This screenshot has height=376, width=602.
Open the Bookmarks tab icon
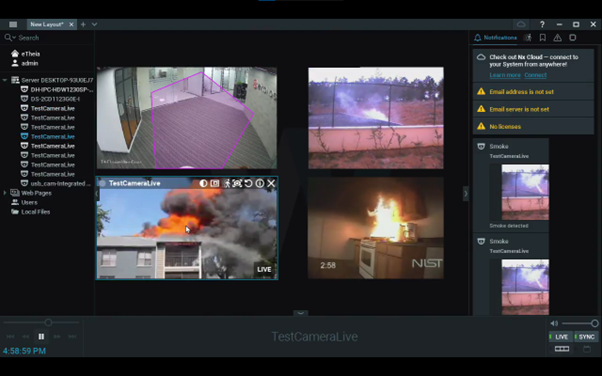point(542,38)
